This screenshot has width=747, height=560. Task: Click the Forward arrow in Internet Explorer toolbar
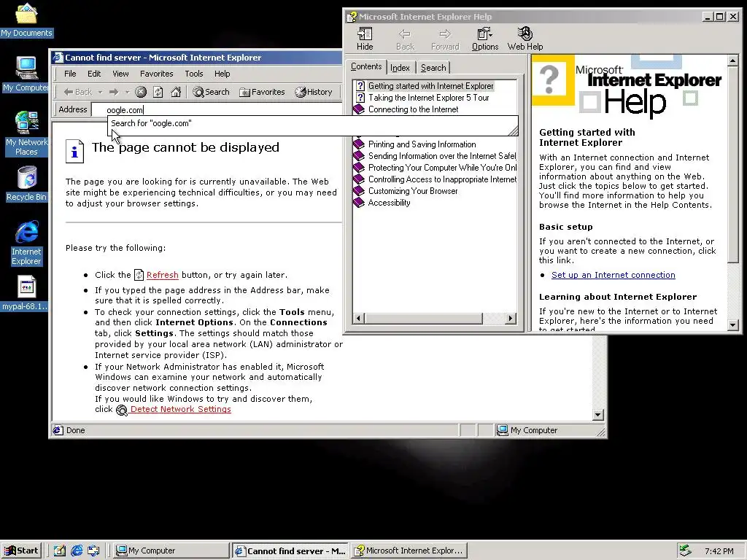tap(113, 92)
